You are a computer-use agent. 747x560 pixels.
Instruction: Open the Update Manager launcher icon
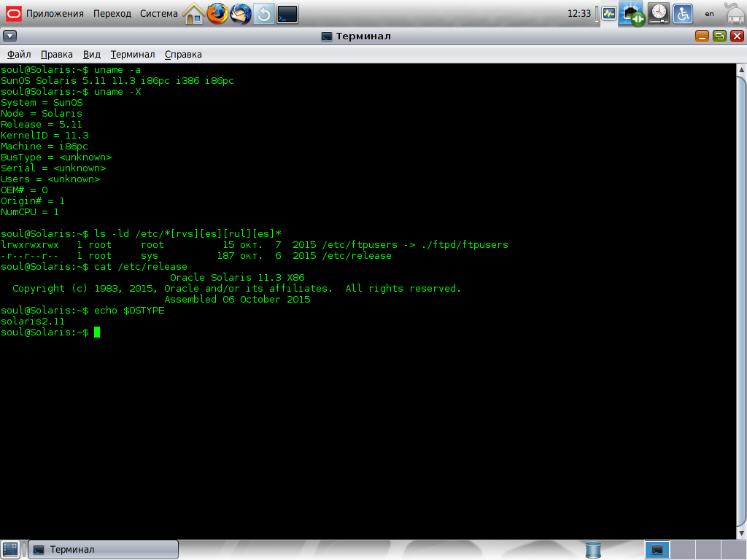264,14
